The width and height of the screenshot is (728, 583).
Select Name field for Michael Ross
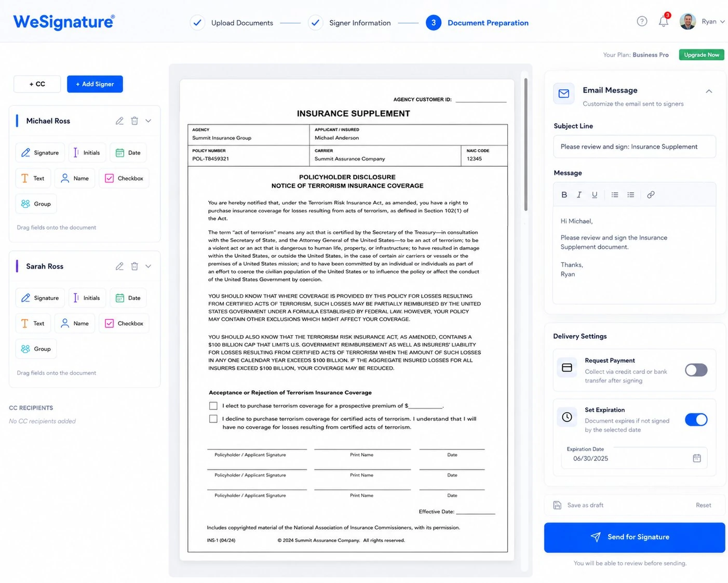(75, 178)
